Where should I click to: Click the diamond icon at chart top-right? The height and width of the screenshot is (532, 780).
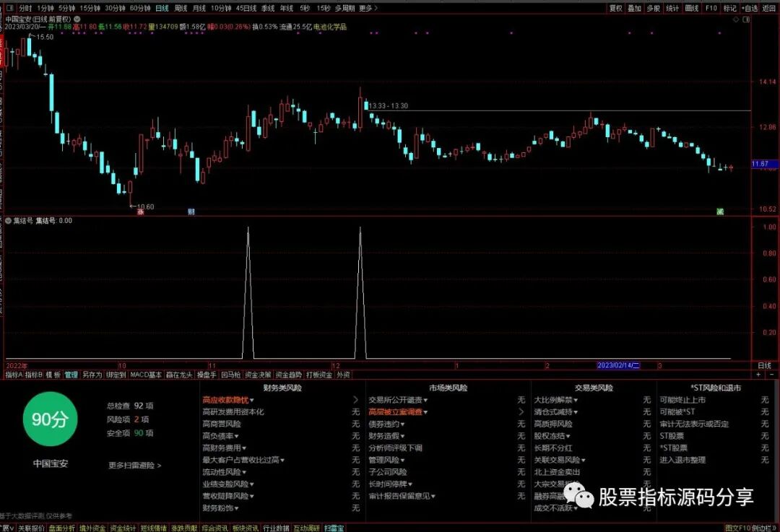[x=736, y=19]
